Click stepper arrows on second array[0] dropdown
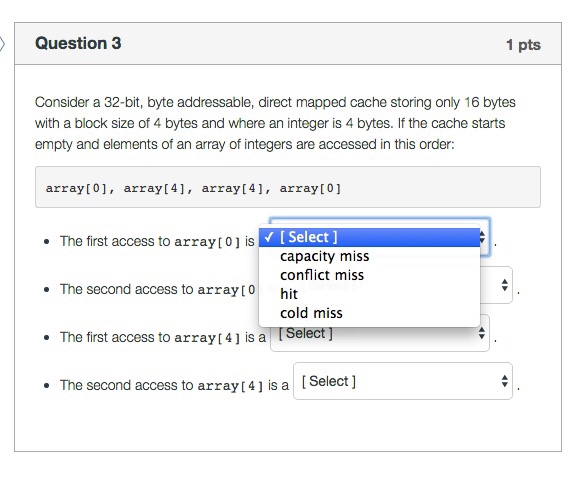The image size is (571, 479). click(x=504, y=285)
